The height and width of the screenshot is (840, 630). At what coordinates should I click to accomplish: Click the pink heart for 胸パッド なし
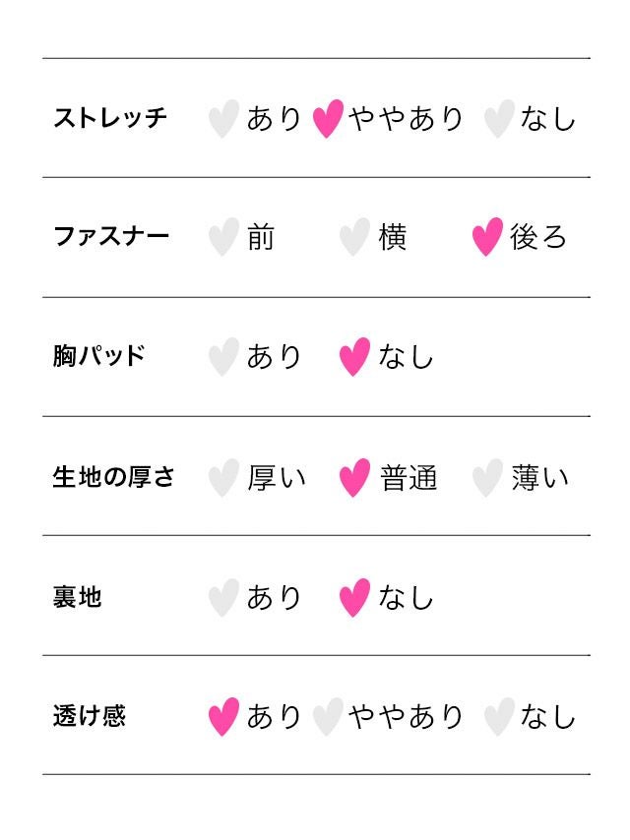click(354, 357)
